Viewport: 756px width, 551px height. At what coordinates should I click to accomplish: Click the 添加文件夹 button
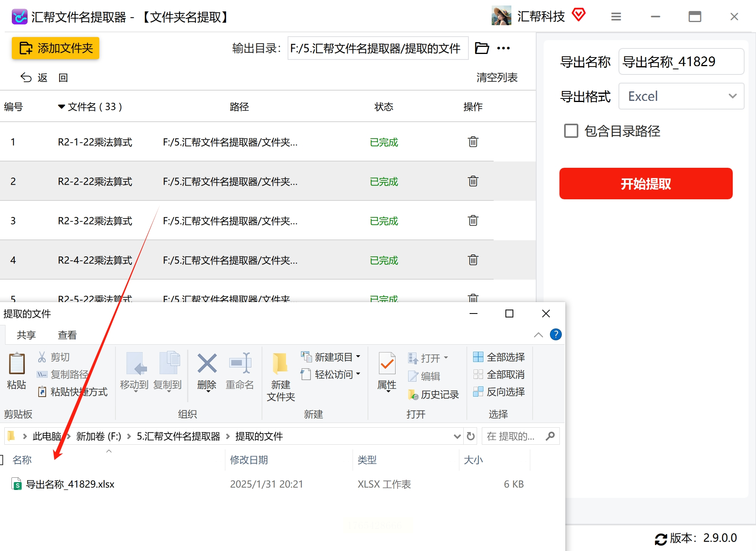pyautogui.click(x=56, y=48)
